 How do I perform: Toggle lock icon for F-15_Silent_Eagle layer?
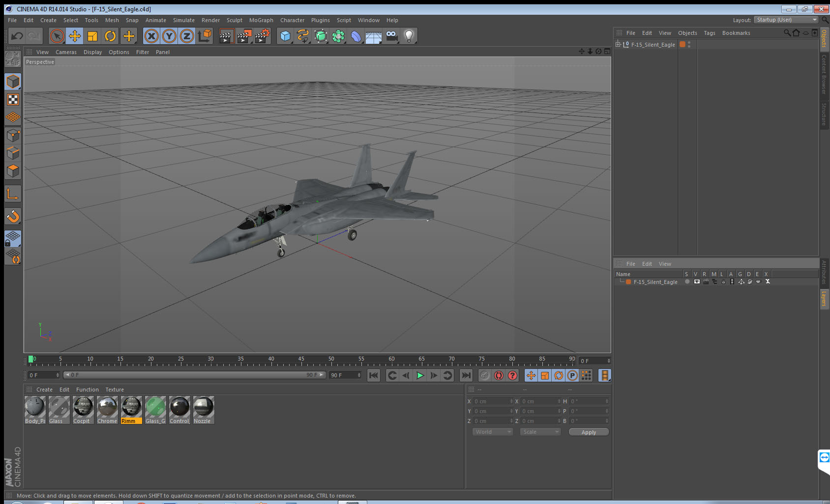(723, 282)
